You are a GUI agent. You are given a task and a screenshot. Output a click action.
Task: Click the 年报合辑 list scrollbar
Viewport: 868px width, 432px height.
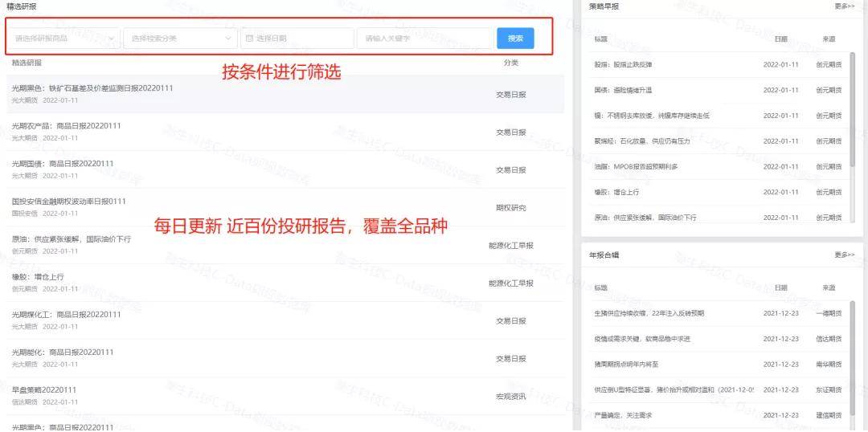tap(853, 360)
